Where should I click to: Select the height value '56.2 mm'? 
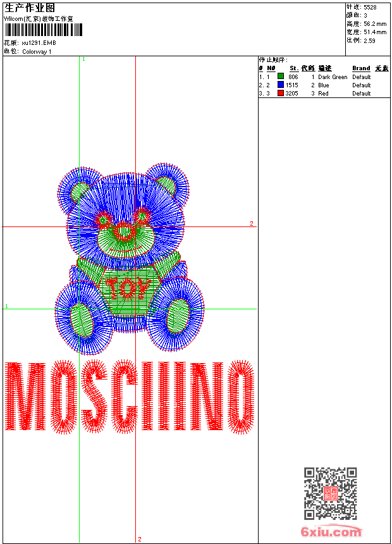pyautogui.click(x=375, y=24)
